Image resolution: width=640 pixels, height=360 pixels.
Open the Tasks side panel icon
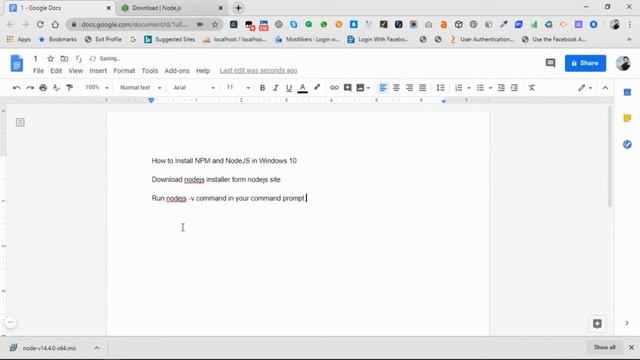point(627,144)
